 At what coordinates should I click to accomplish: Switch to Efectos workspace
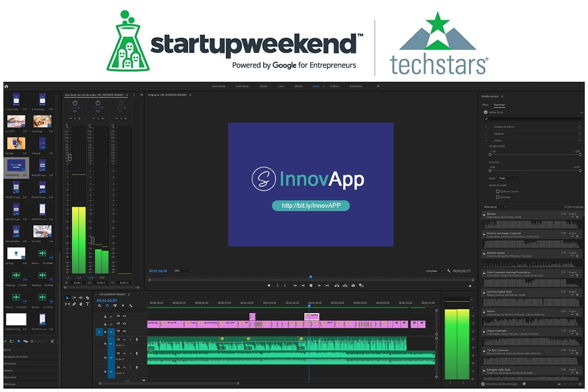298,86
